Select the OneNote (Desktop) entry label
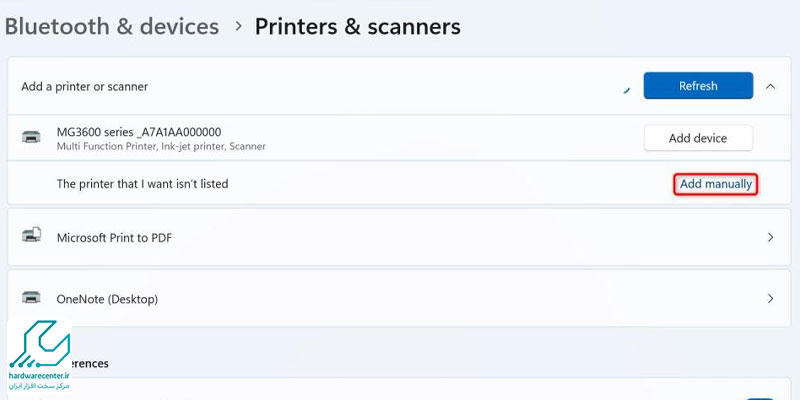Screen dimensions: 800x400 107,299
